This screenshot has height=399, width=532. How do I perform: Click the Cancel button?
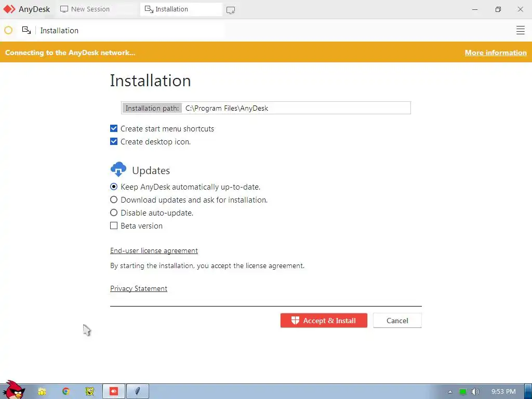pos(397,321)
